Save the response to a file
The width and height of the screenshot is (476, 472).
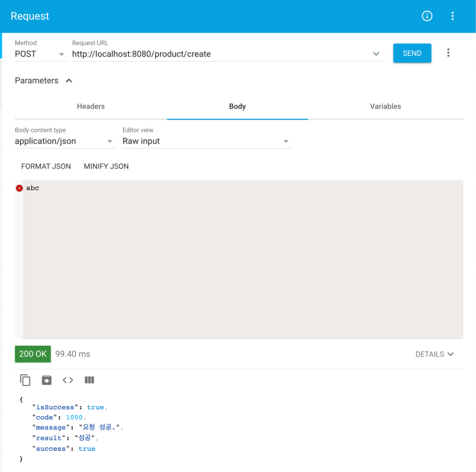point(46,380)
